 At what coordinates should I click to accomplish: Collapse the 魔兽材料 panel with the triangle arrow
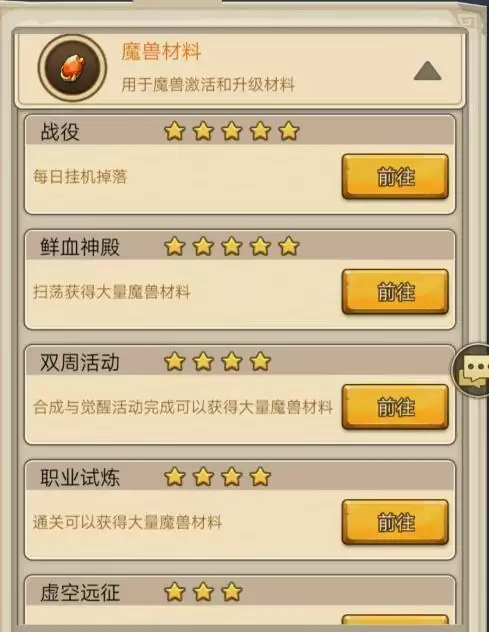[427, 71]
